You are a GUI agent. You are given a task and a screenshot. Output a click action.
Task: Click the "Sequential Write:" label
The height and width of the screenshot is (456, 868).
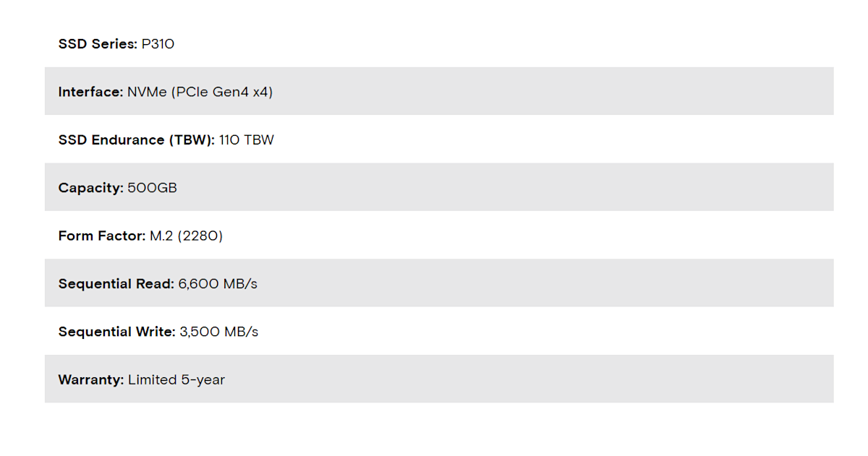(116, 332)
